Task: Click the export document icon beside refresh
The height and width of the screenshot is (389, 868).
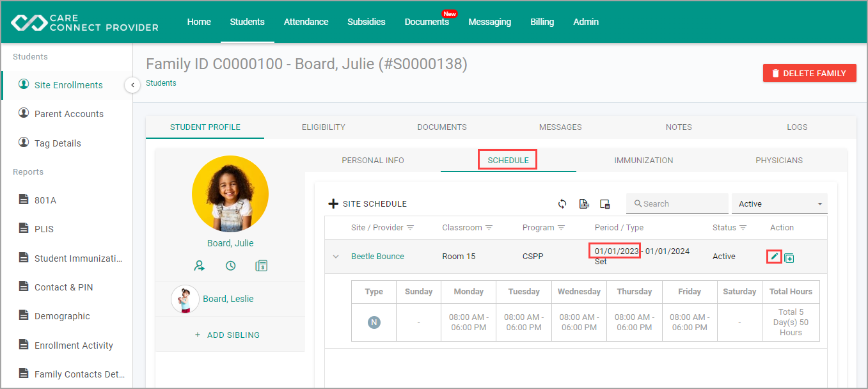Action: pyautogui.click(x=583, y=203)
